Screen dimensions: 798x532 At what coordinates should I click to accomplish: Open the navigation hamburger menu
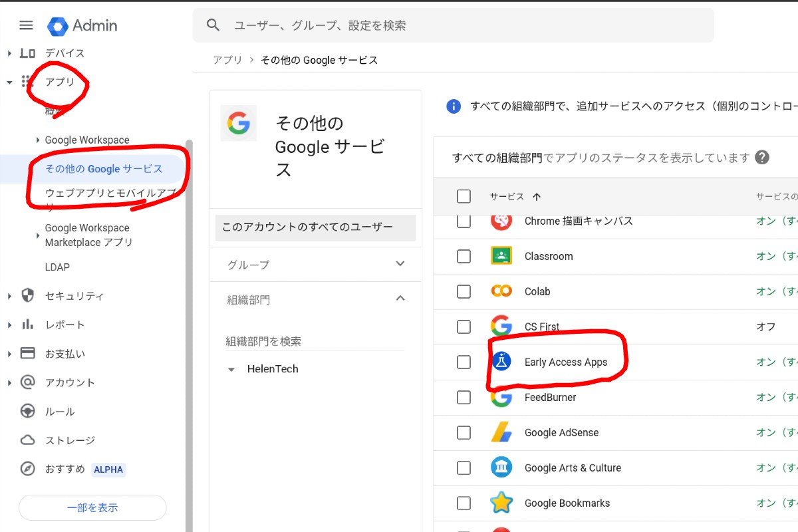[x=25, y=25]
